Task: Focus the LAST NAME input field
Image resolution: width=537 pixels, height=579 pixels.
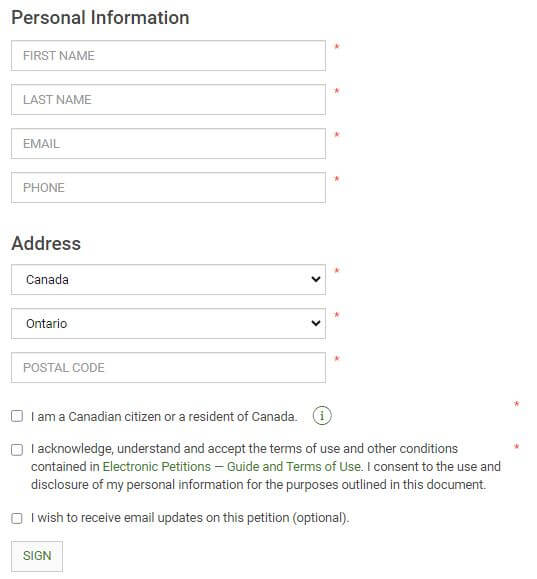Action: 168,99
